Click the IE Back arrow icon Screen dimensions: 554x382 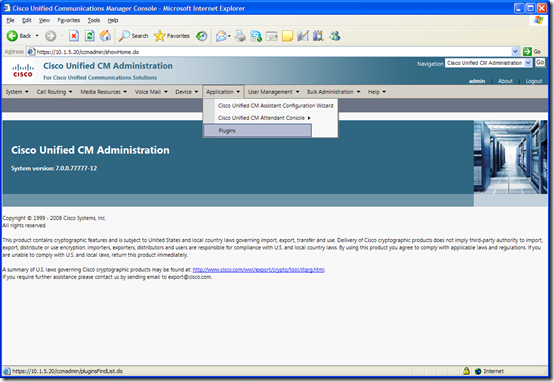pyautogui.click(x=12, y=36)
